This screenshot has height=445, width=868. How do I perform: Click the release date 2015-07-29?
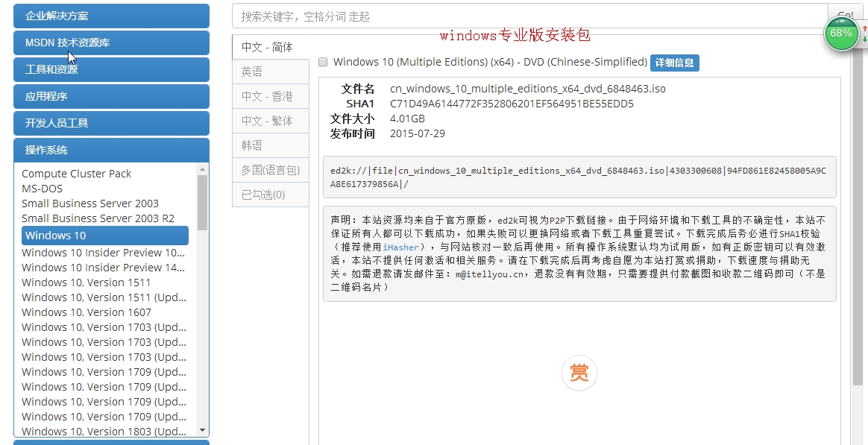[x=418, y=133]
